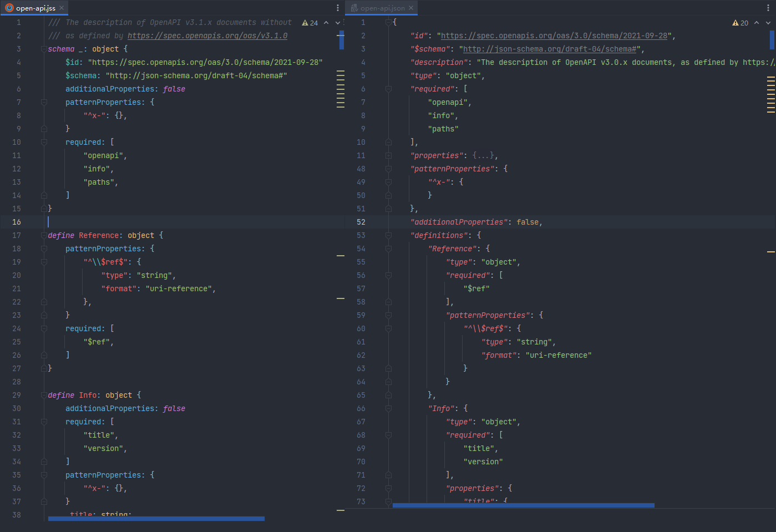Click line number 16 in the left gutter
The width and height of the screenshot is (776, 532).
[16, 222]
